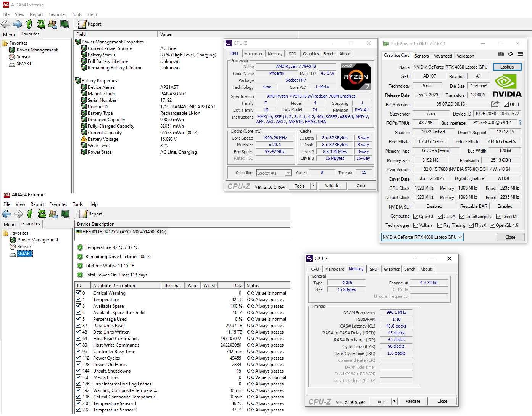Switch to SPD tab in upper CPU-Z
Screen dimensions: 532x416
coord(293,54)
